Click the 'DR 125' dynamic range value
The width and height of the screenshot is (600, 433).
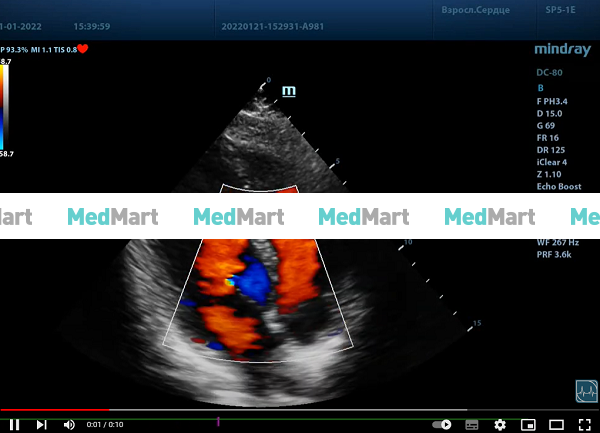pyautogui.click(x=551, y=150)
